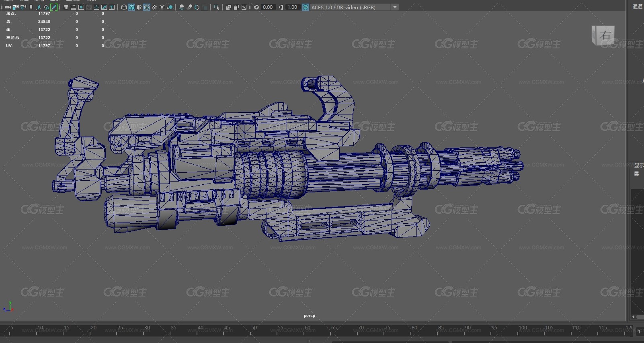The image size is (644, 343).
Task: Click frame 100 on the timeline
Action: (523, 327)
